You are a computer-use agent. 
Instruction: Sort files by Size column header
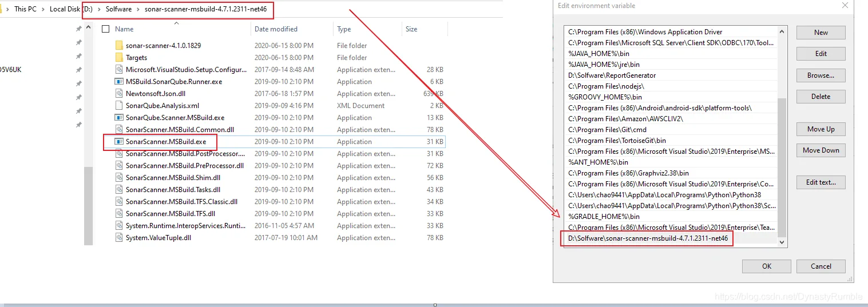click(x=411, y=29)
